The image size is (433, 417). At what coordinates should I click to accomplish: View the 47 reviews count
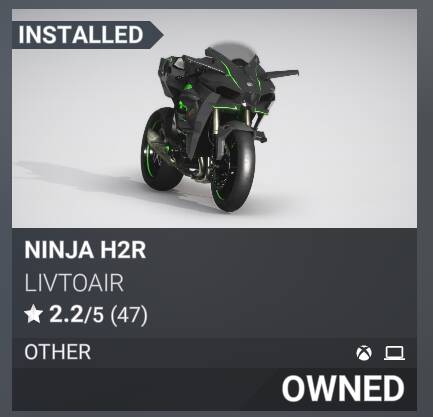[129, 315]
